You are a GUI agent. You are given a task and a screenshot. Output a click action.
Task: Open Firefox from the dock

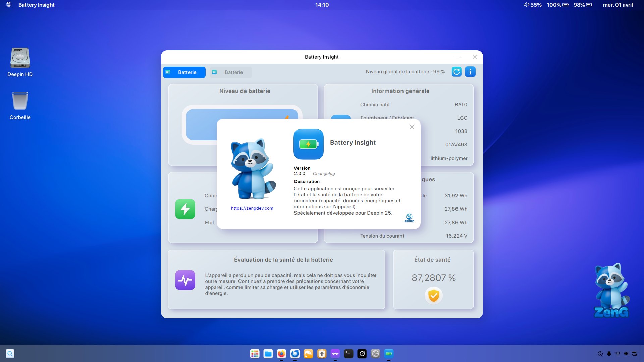point(281,354)
